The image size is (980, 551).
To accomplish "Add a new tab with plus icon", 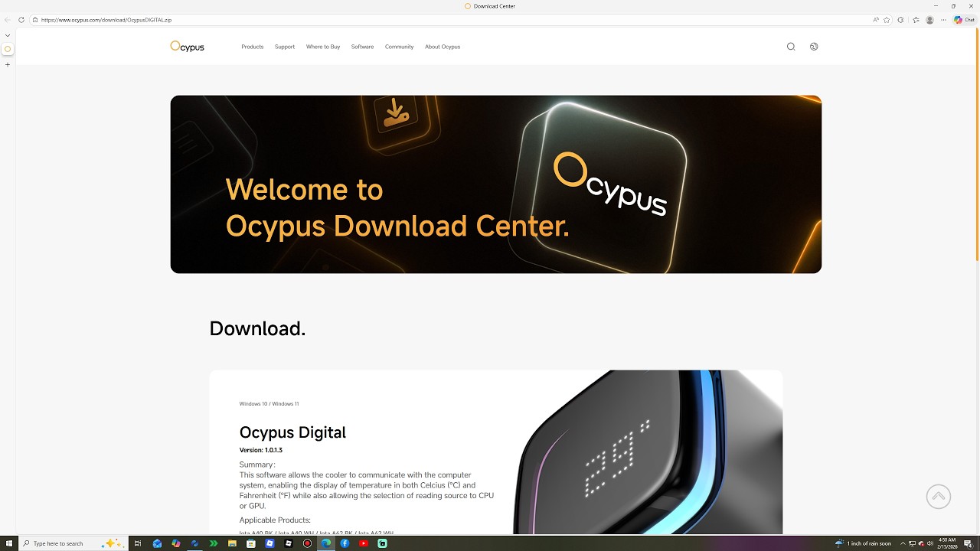I will click(x=8, y=64).
